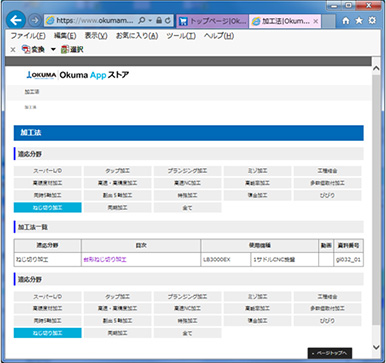Image resolution: width=386 pixels, height=363 pixels.
Task: Click the padlock security icon in address bar
Action: 159,21
